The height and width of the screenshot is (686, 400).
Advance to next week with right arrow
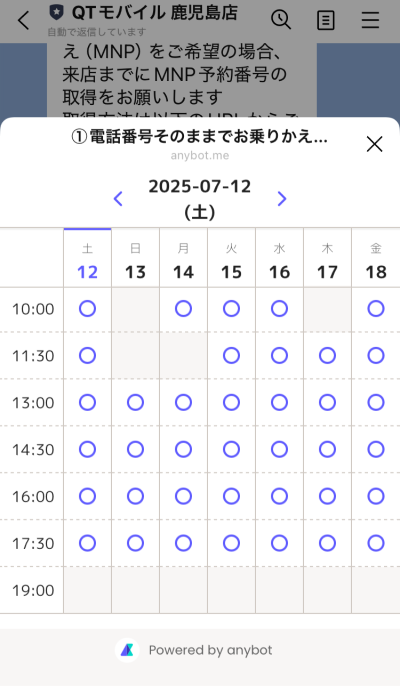click(282, 199)
